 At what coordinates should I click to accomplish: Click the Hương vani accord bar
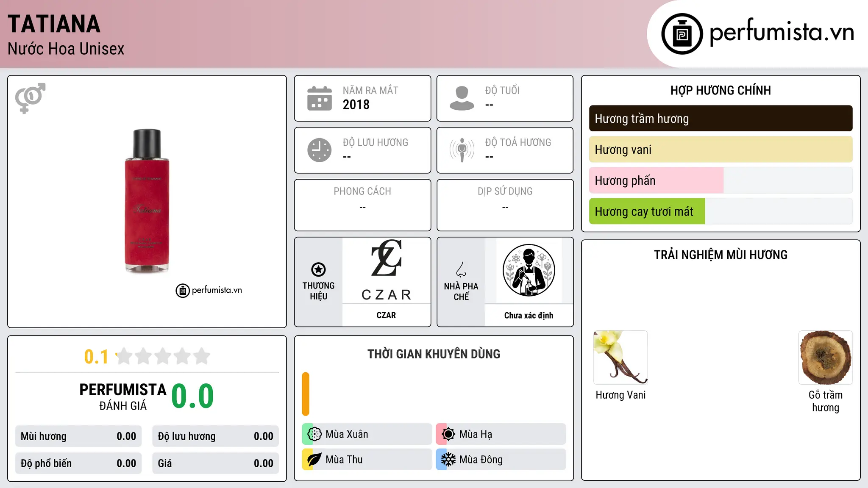click(x=721, y=150)
